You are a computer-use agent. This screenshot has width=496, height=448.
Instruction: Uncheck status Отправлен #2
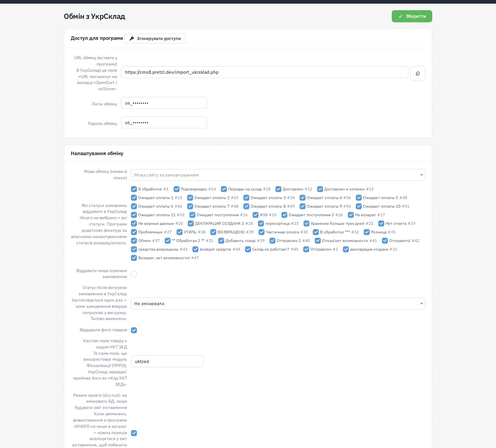[x=306, y=249]
